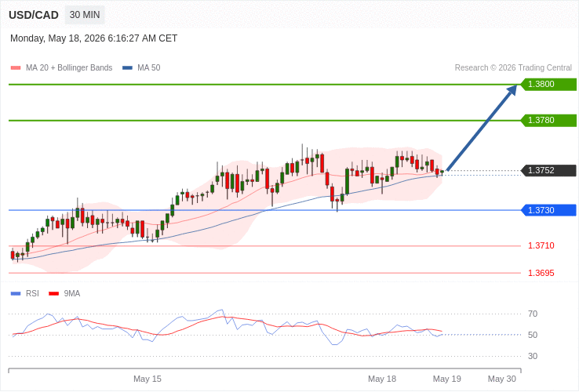This screenshot has height=392, width=579.
Task: Click the MA 20 pink legend swatch
Action: (16, 68)
